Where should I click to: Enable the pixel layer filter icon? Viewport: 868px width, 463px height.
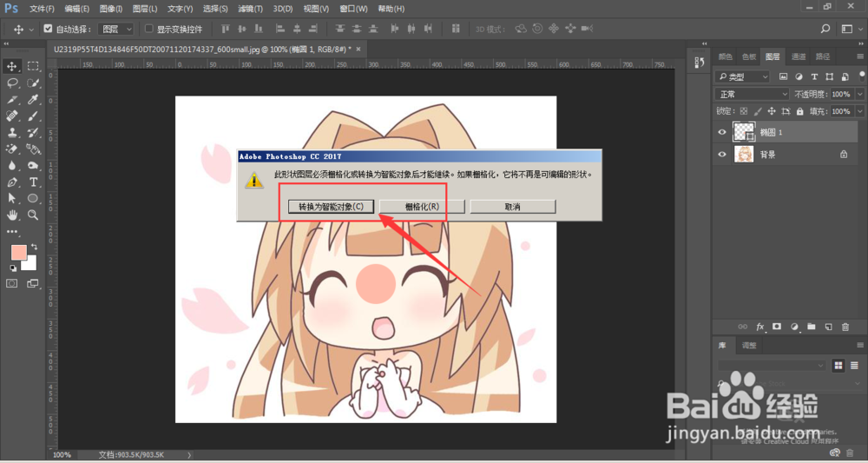[x=783, y=76]
